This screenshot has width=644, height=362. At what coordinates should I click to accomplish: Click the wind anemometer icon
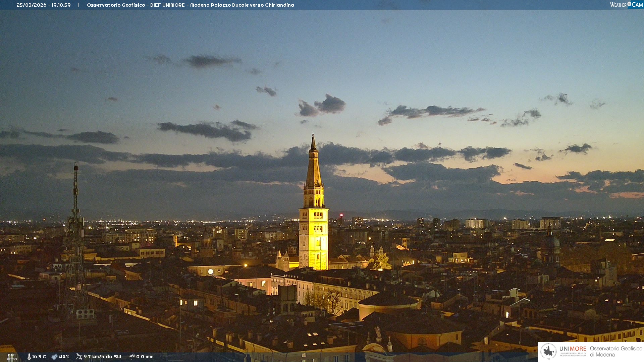[x=79, y=357]
